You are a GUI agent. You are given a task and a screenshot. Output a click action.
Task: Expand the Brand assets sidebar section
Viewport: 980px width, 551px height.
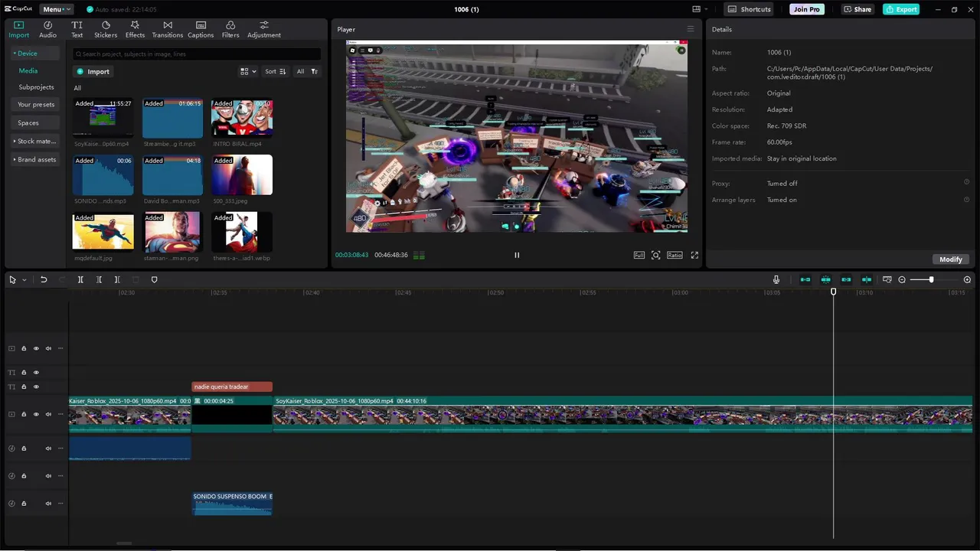(35, 159)
